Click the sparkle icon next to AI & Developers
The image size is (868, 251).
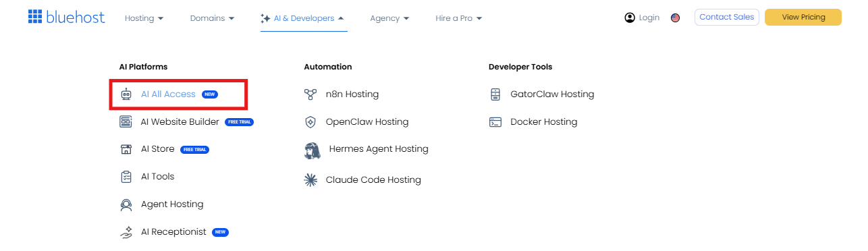click(265, 19)
